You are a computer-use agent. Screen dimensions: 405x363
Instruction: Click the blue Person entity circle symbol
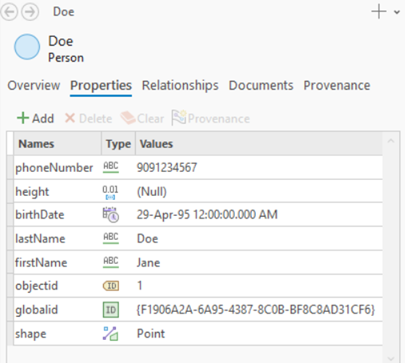(27, 47)
